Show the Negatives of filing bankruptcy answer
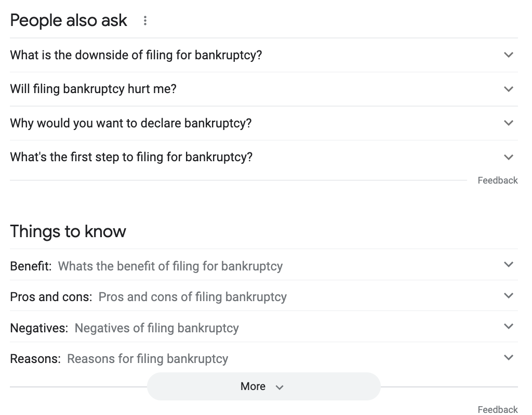This screenshot has width=532, height=415. [x=509, y=326]
